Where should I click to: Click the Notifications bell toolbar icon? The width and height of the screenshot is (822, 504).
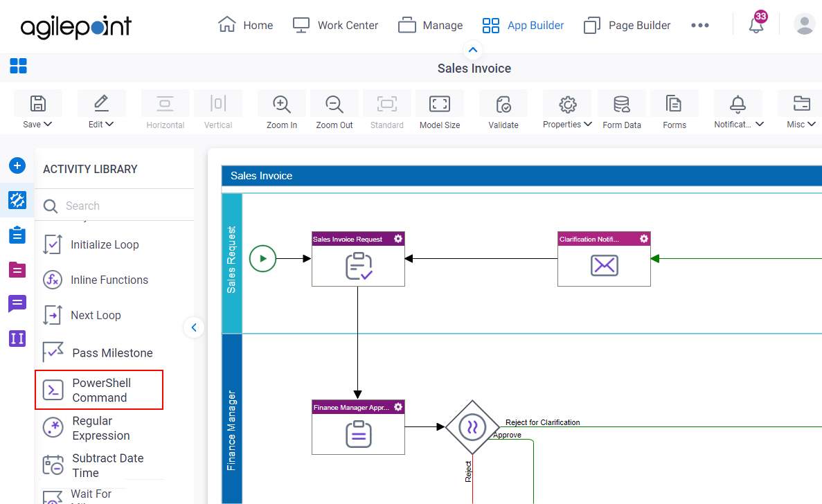tap(738, 105)
